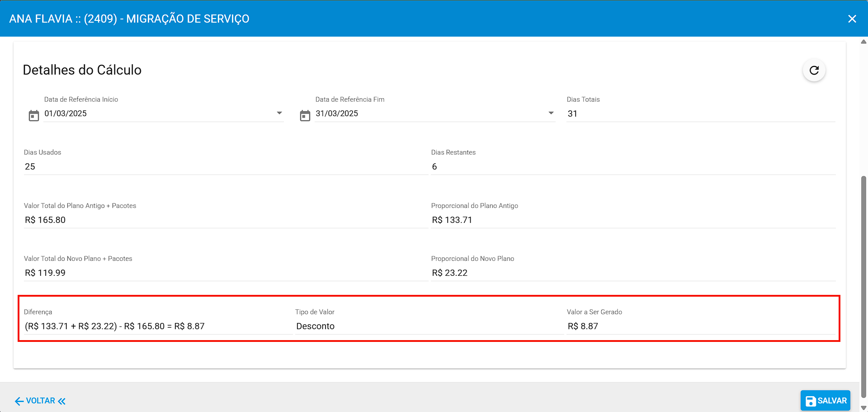Click the Diferença formula field

(158, 327)
